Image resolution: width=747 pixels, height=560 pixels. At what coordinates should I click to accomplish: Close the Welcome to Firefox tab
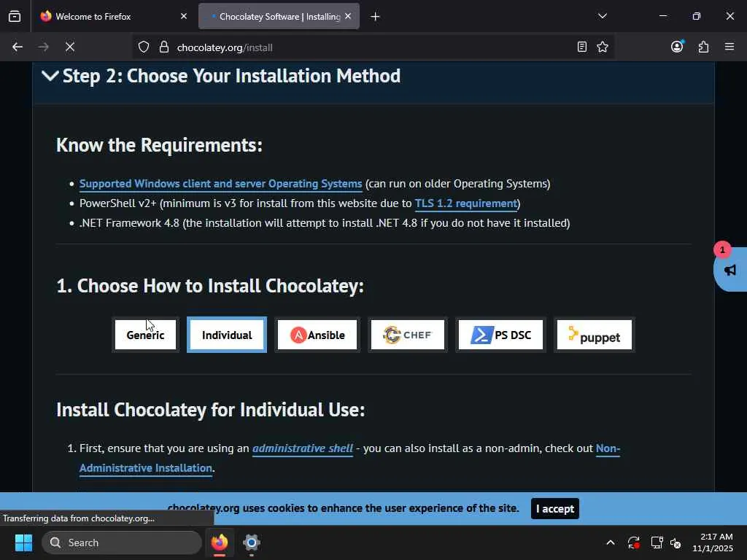(184, 16)
